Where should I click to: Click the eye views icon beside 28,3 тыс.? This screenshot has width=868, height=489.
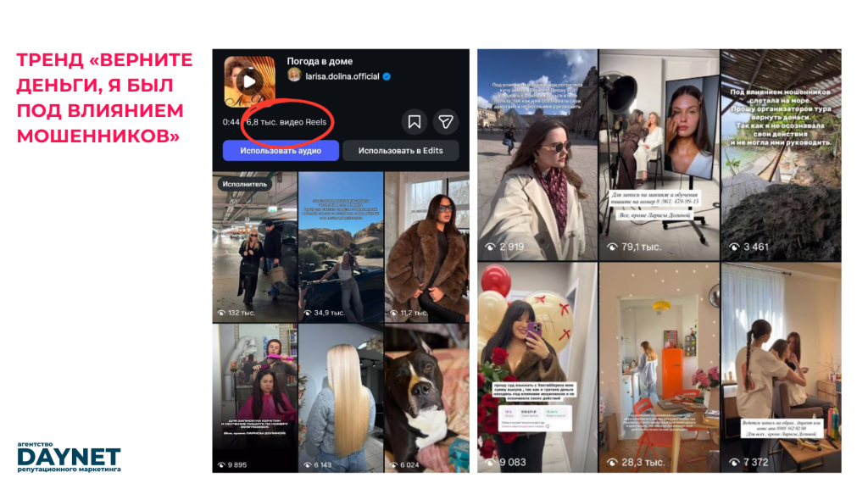pyautogui.click(x=612, y=462)
